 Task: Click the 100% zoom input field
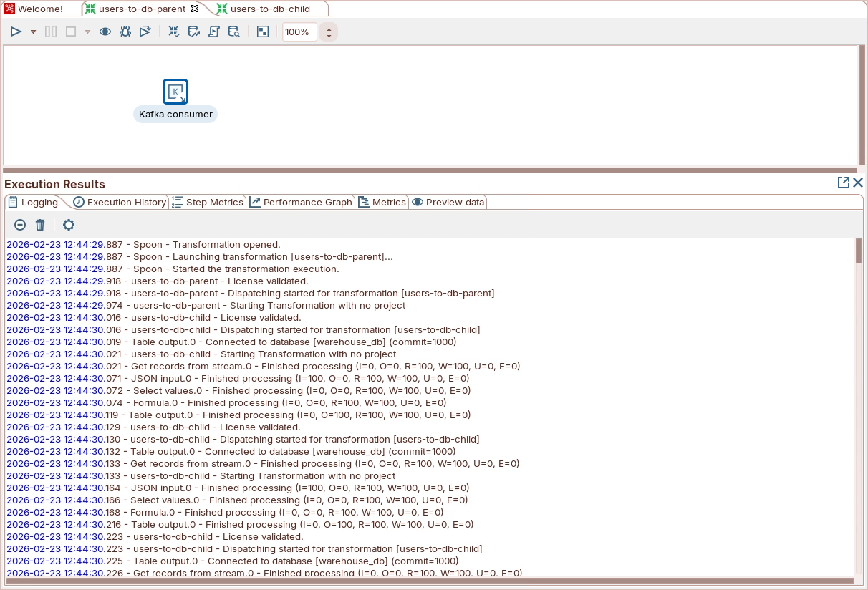pyautogui.click(x=299, y=32)
